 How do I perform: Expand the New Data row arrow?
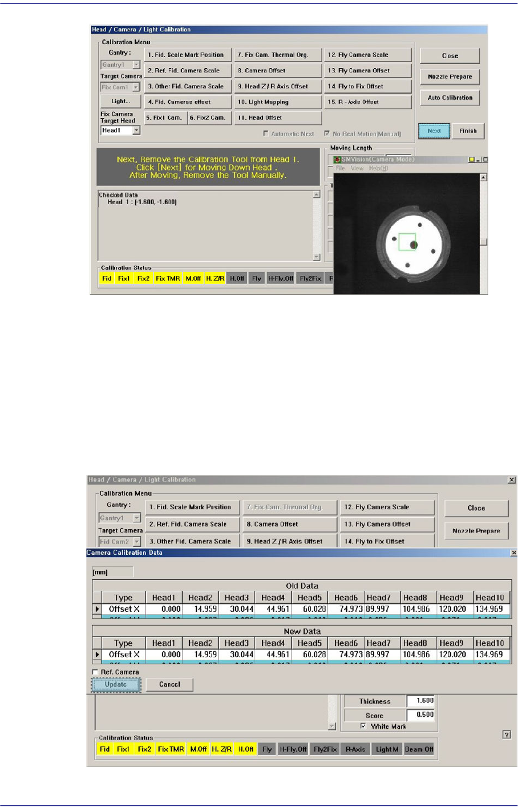pos(97,655)
